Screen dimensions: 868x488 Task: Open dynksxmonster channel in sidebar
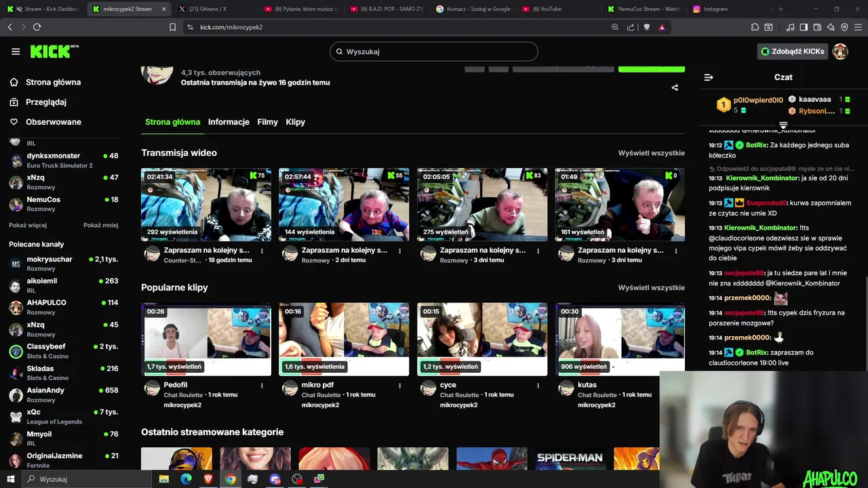[64, 161]
